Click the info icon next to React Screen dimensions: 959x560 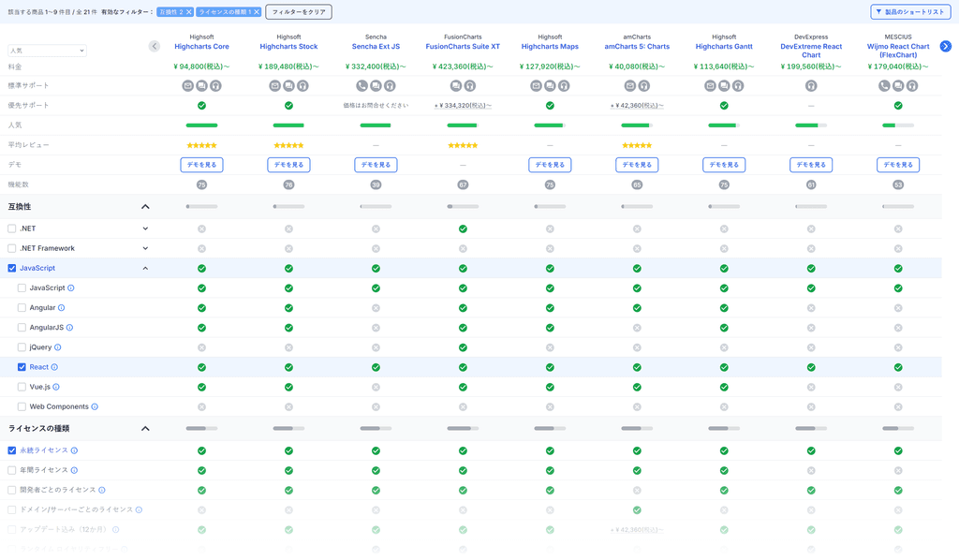click(x=54, y=367)
